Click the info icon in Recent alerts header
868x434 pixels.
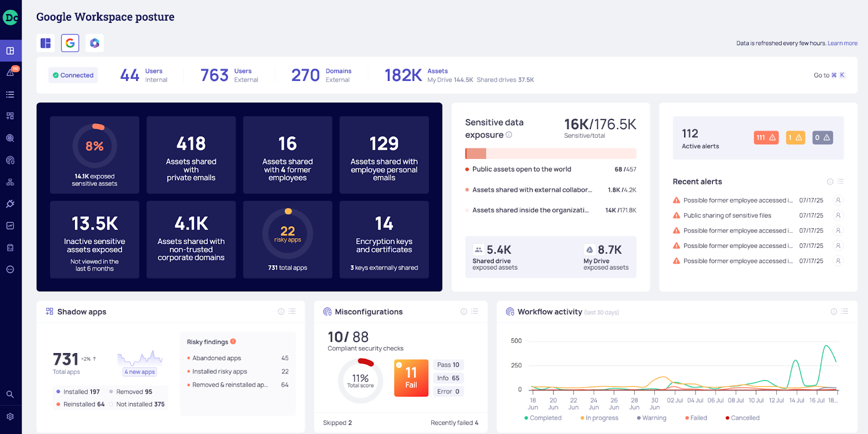click(830, 182)
